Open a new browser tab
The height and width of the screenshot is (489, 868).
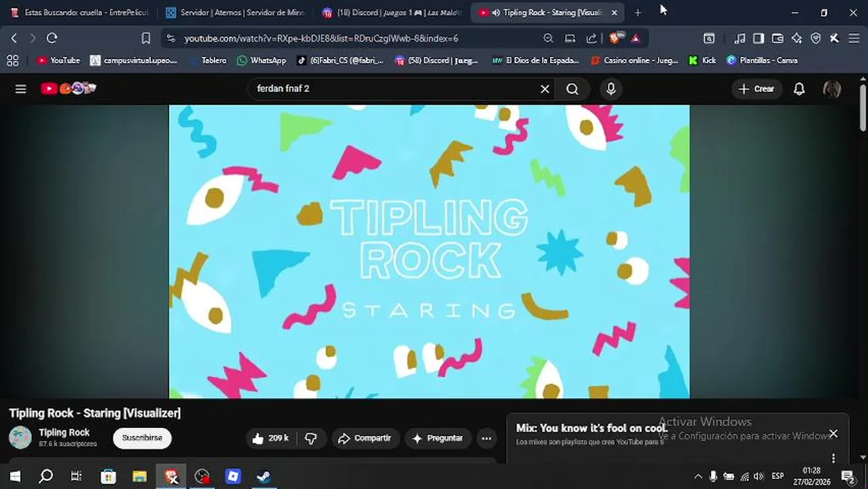(637, 13)
